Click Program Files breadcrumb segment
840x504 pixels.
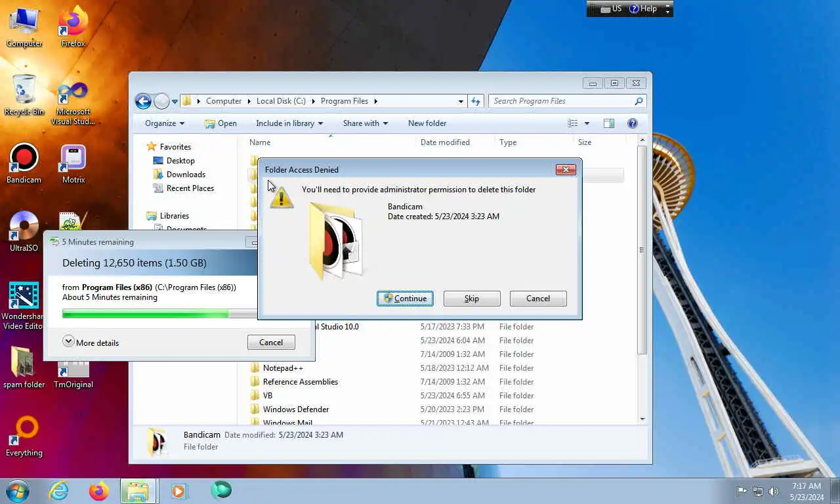click(x=345, y=101)
